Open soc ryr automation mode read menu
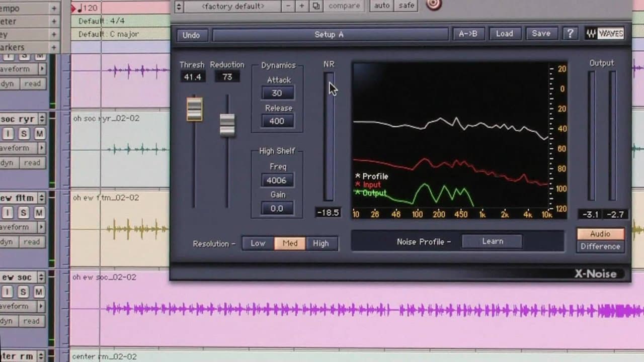The image size is (644, 362). (x=32, y=163)
